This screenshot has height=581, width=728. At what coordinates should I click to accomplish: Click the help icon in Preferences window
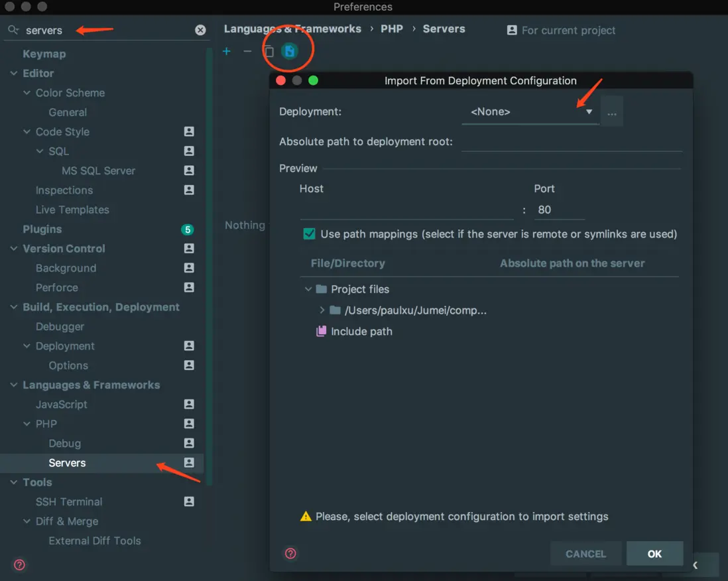click(19, 564)
